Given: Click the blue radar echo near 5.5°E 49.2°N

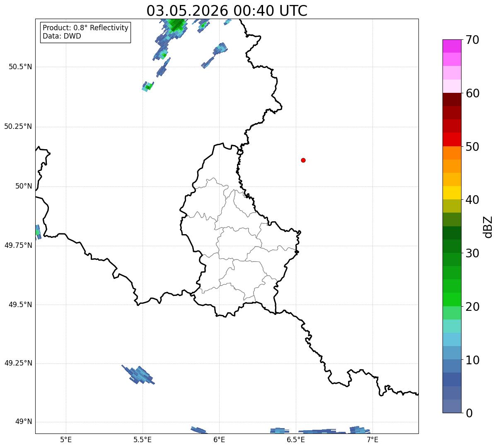Looking at the screenshot, I should pyautogui.click(x=138, y=375).
